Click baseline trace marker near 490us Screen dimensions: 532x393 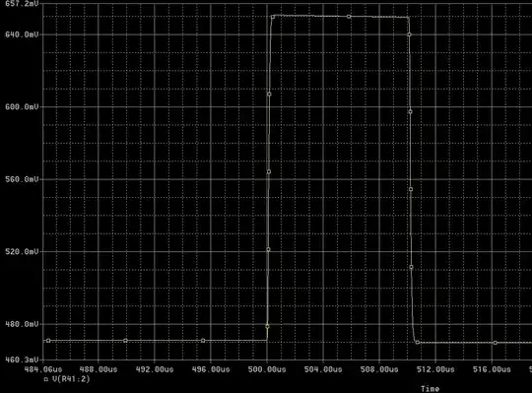pyautogui.click(x=125, y=341)
